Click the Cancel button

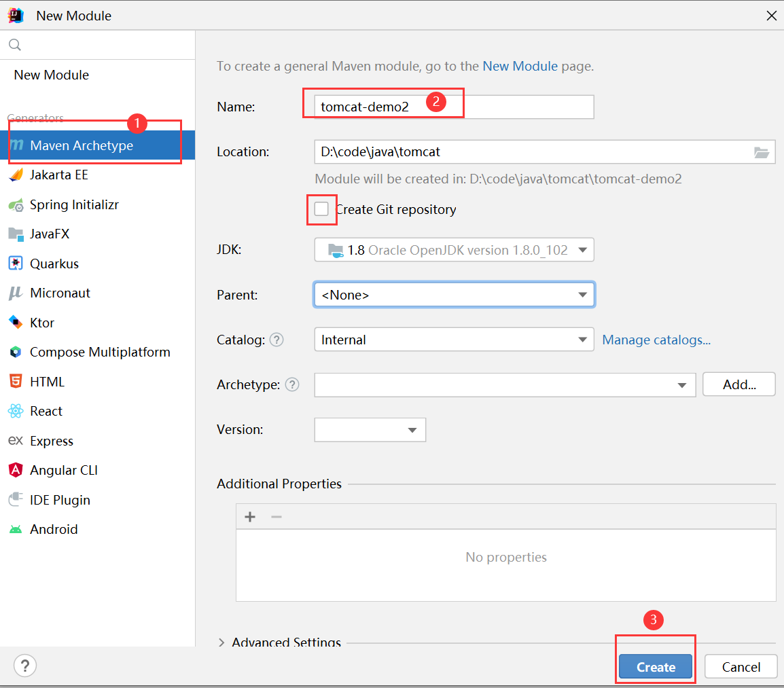pos(741,667)
